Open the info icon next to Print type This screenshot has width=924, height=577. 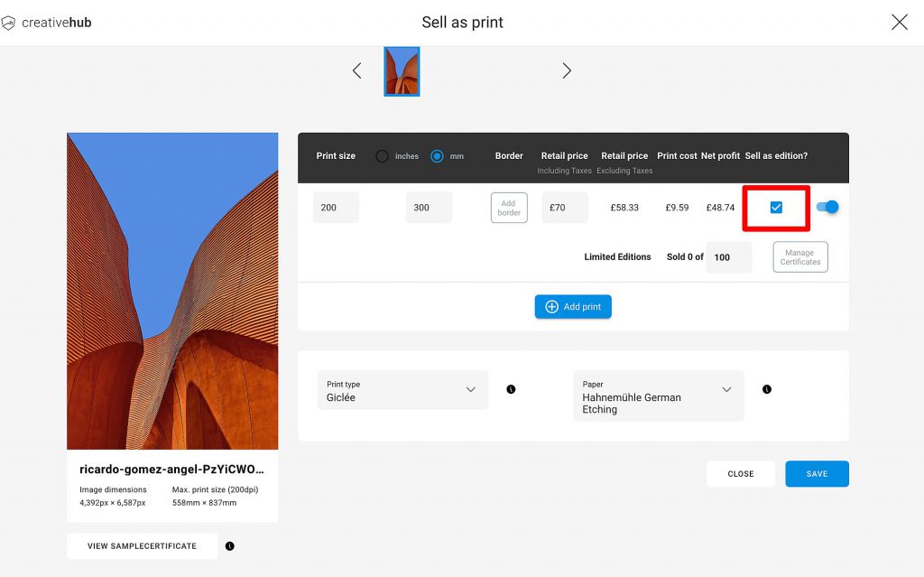(511, 388)
